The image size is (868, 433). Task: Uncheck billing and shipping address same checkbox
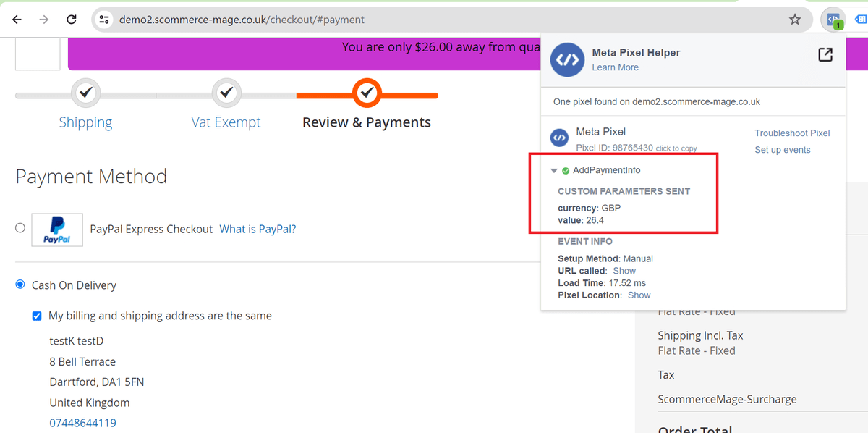tap(37, 316)
